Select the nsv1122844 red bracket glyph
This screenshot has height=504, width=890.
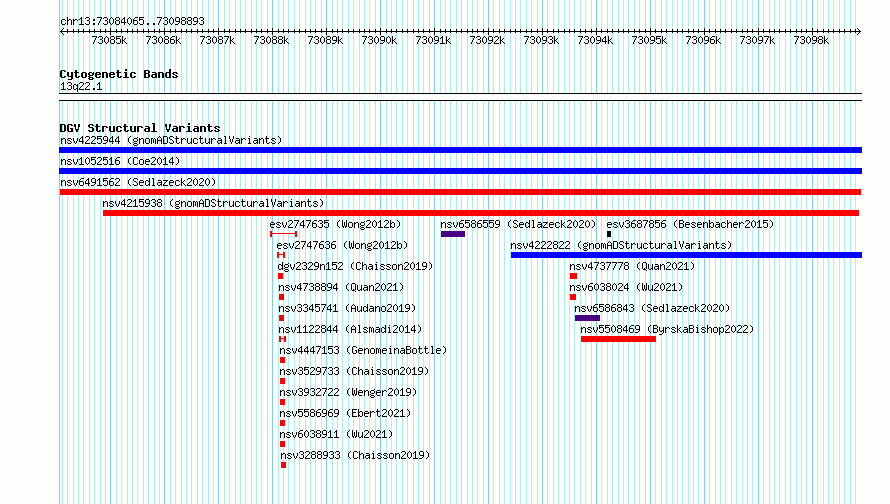click(x=282, y=339)
